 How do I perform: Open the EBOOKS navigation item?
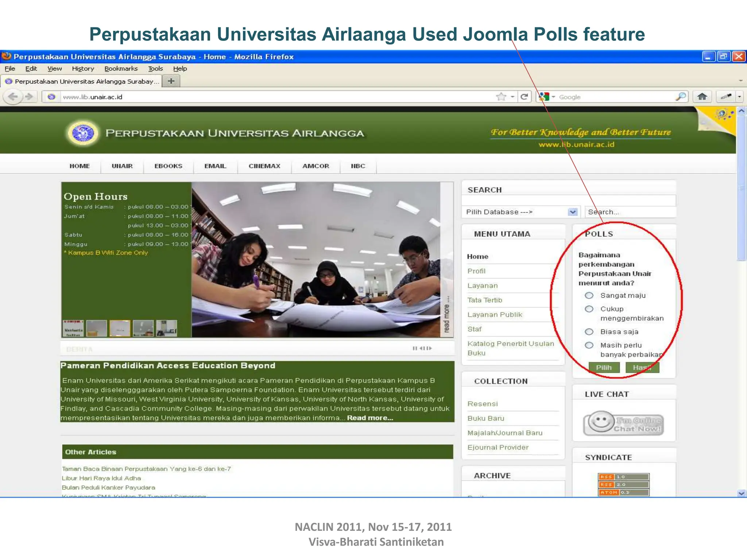click(168, 166)
